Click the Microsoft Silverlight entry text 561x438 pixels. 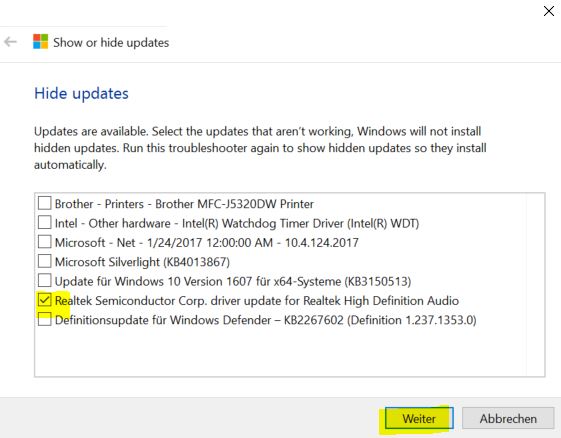(x=142, y=262)
